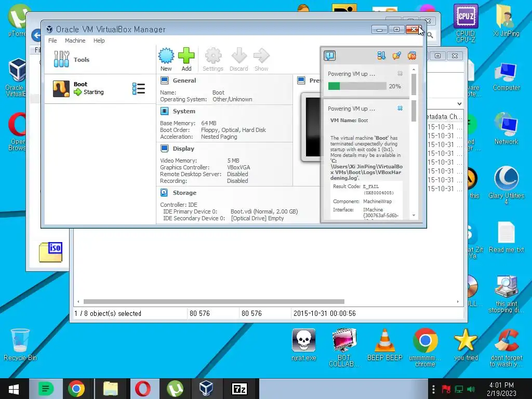Click the notification panel scroll up arrow
Image resolution: width=532 pixels, height=399 pixels.
414,70
